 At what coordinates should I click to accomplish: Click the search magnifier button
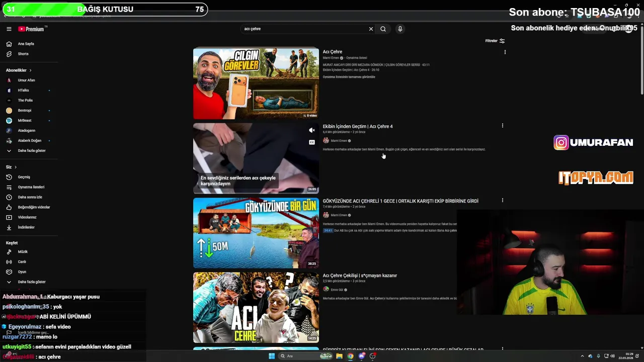pyautogui.click(x=383, y=29)
